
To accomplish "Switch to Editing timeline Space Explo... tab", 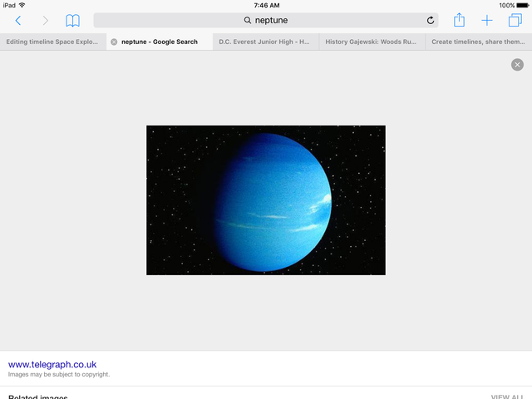I will 53,42.
